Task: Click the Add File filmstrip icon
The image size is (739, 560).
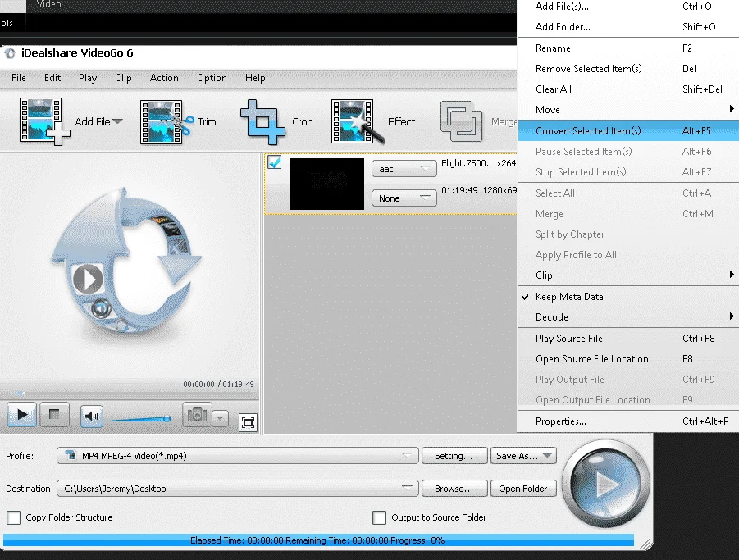Action: 44,121
